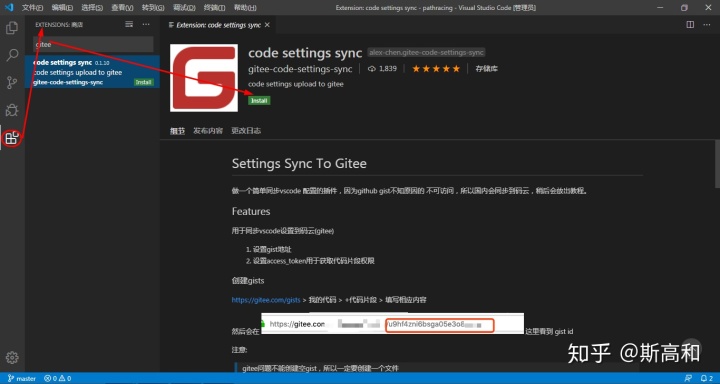Open the 终端(T) menu
Image resolution: width=720 pixels, height=384 pixels.
click(x=214, y=8)
